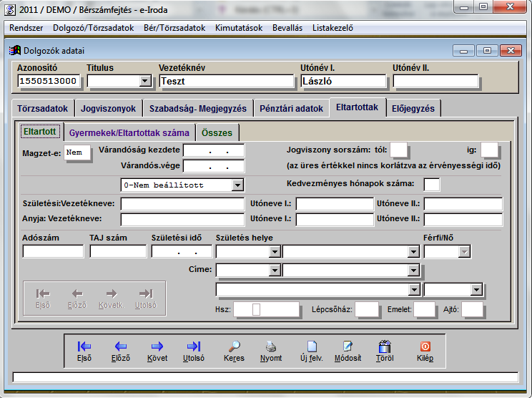This screenshot has height=398, width=532.
Task: Click the Vezetéknév field containing Teszt
Action: pyautogui.click(x=226, y=81)
